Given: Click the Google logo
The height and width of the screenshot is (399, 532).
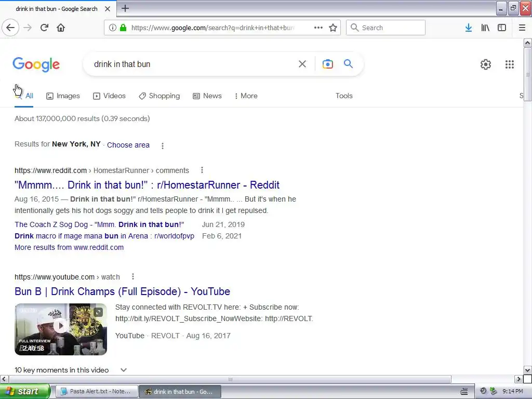Looking at the screenshot, I should (36, 64).
